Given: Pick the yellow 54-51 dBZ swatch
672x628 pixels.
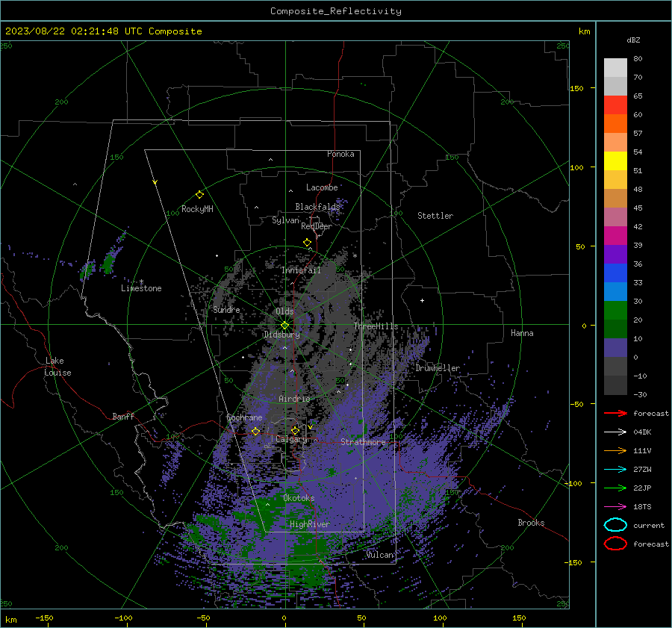Looking at the screenshot, I should tap(615, 161).
